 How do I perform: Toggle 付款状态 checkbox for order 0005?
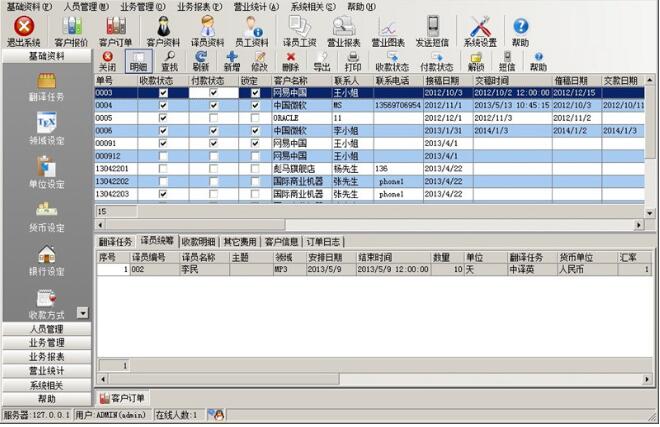pyautogui.click(x=214, y=118)
